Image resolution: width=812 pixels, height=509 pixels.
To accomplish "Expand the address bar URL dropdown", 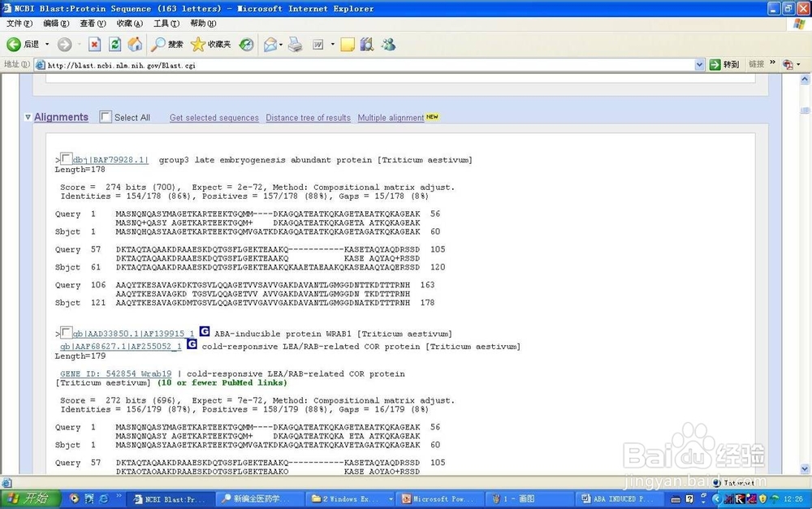I will click(x=699, y=65).
